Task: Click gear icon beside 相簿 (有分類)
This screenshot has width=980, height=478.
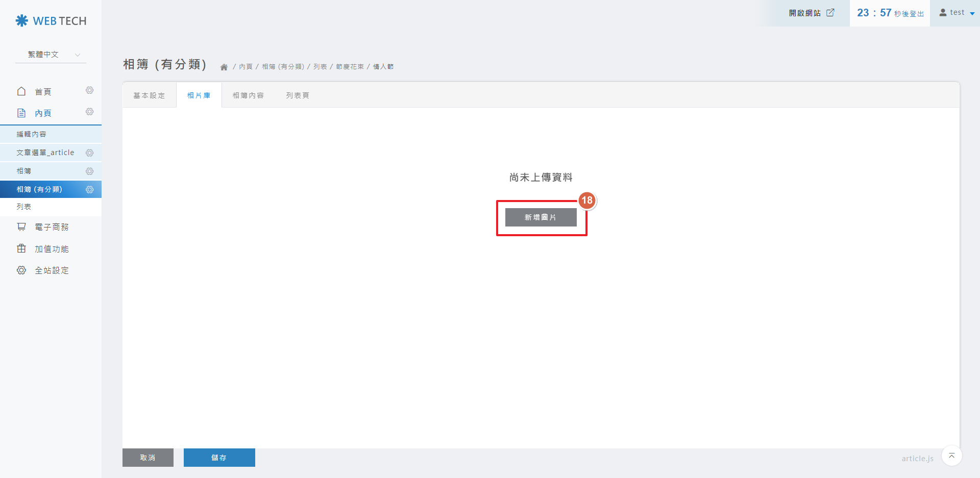Action: tap(89, 190)
